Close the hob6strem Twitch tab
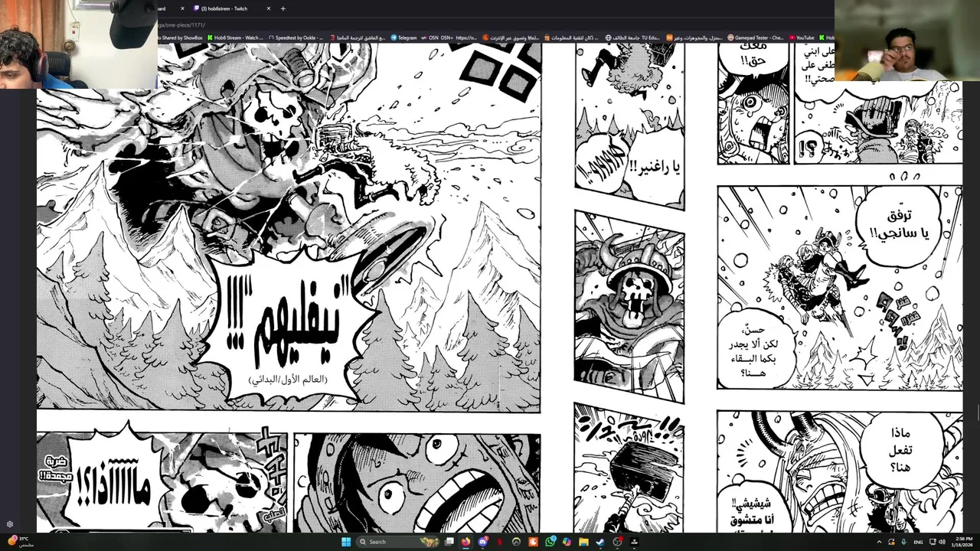 pyautogui.click(x=268, y=8)
